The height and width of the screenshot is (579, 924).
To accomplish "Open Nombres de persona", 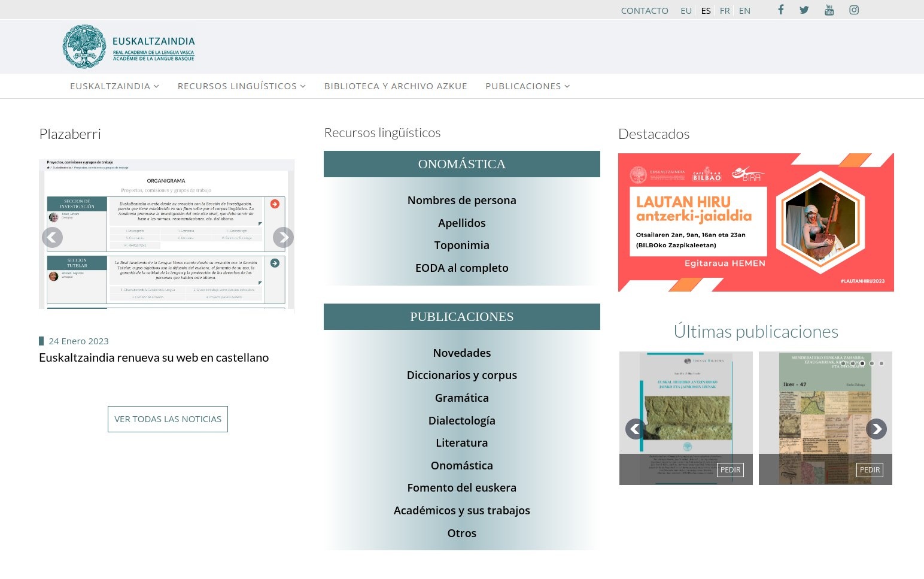I will 462,201.
